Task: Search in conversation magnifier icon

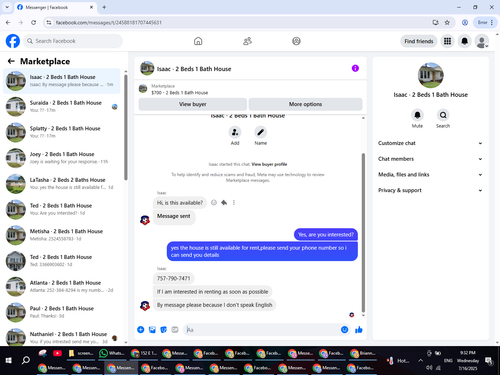Action: point(443,115)
